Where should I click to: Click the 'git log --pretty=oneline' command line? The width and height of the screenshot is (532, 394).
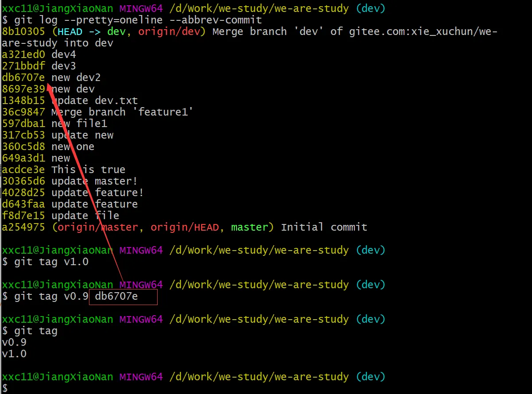(138, 20)
